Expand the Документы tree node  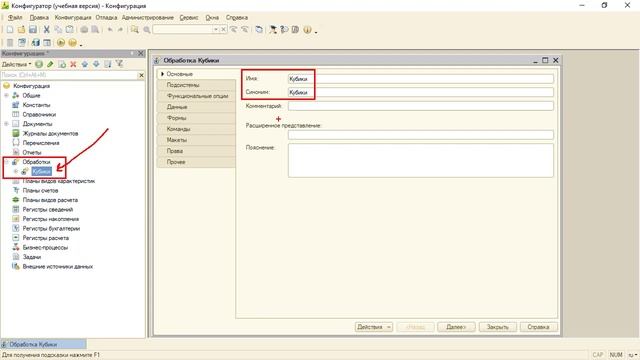coord(7,124)
